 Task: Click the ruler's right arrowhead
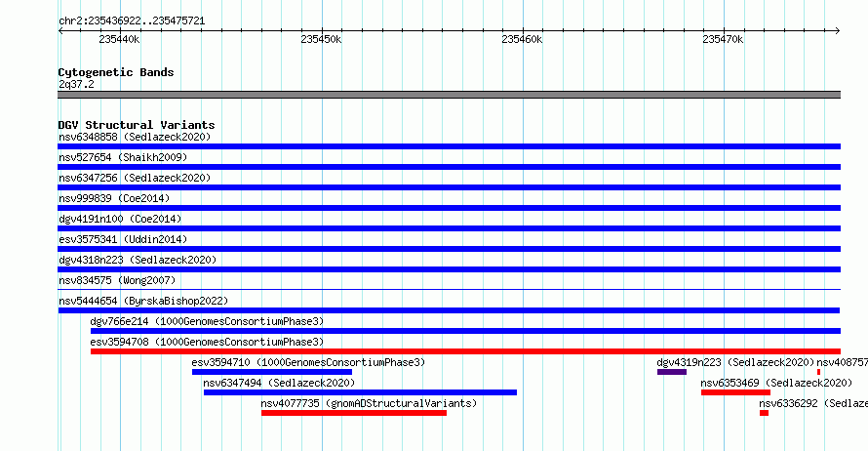(x=838, y=30)
